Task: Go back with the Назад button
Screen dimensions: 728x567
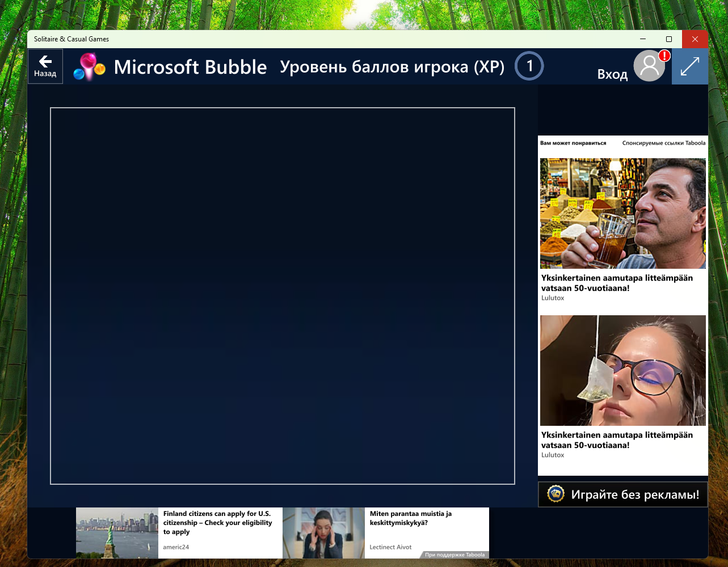Action: point(45,66)
